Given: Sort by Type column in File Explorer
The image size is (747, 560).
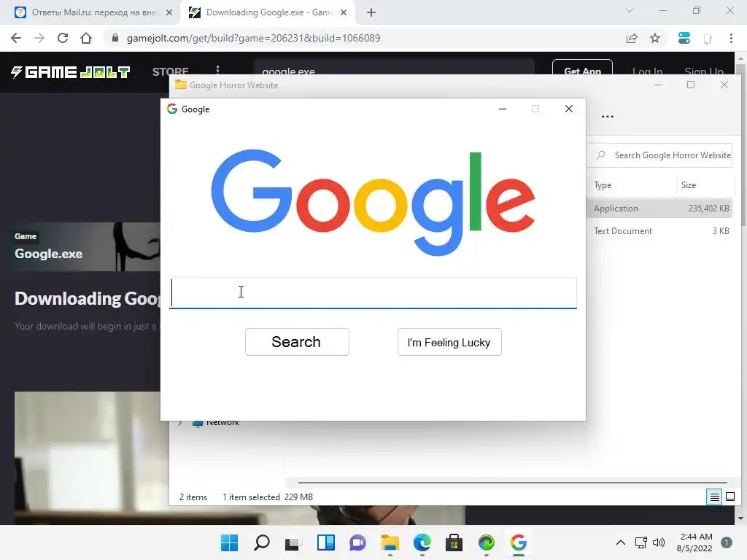Looking at the screenshot, I should pos(602,185).
